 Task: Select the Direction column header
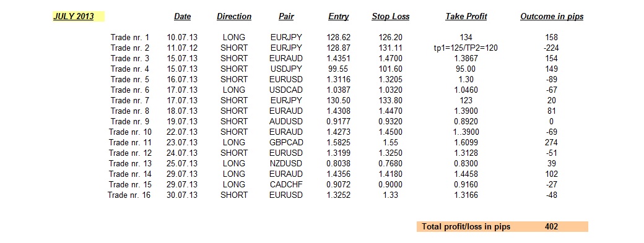point(234,17)
